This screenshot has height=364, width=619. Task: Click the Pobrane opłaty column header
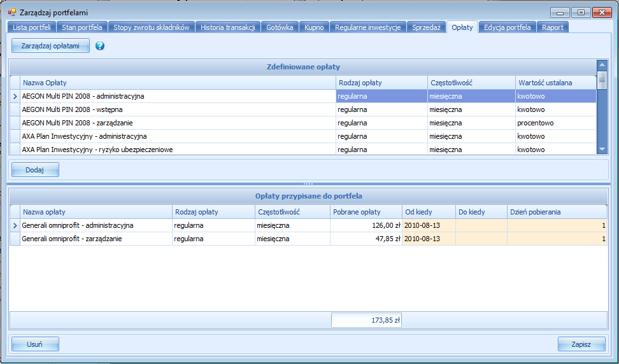tap(366, 212)
